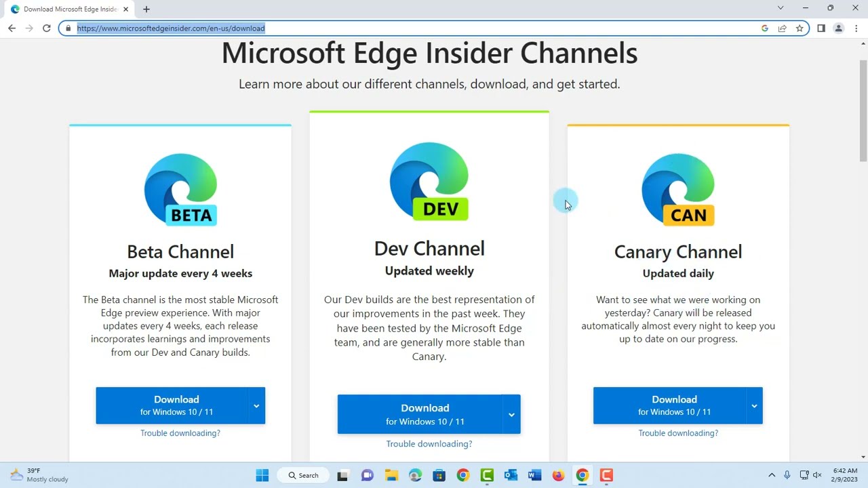Click the vertical page scrollbar thumb
This screenshot has height=488, width=868.
(863, 111)
